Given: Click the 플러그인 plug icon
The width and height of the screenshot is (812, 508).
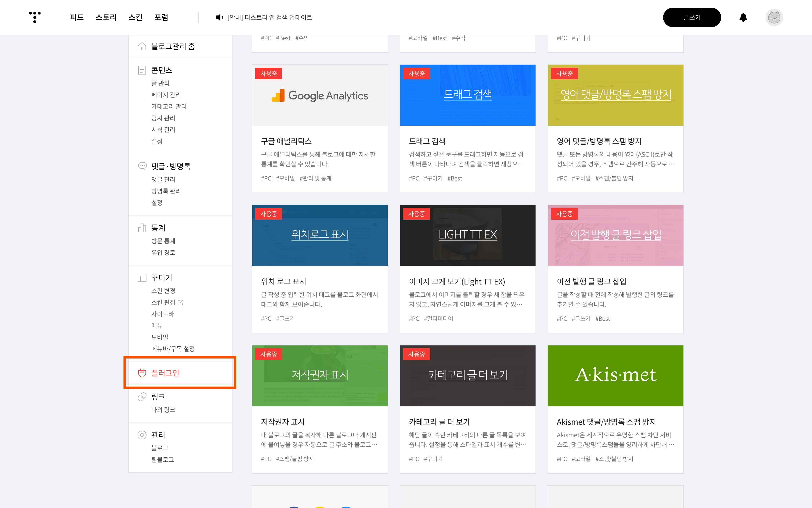Looking at the screenshot, I should click(142, 373).
